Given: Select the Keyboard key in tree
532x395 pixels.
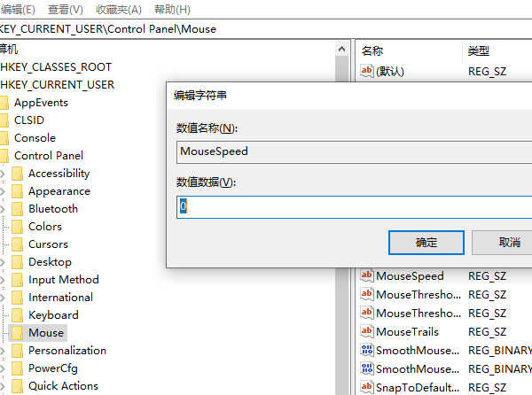Looking at the screenshot, I should pos(53,315).
